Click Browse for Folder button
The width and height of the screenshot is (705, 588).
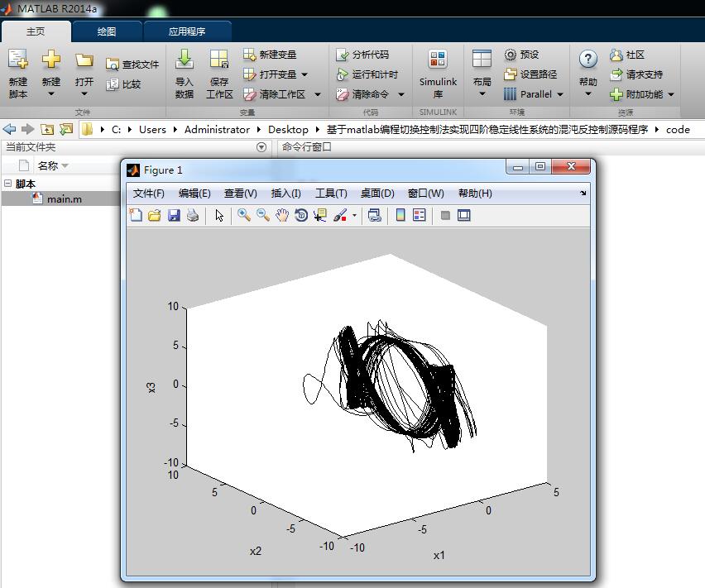click(66, 129)
